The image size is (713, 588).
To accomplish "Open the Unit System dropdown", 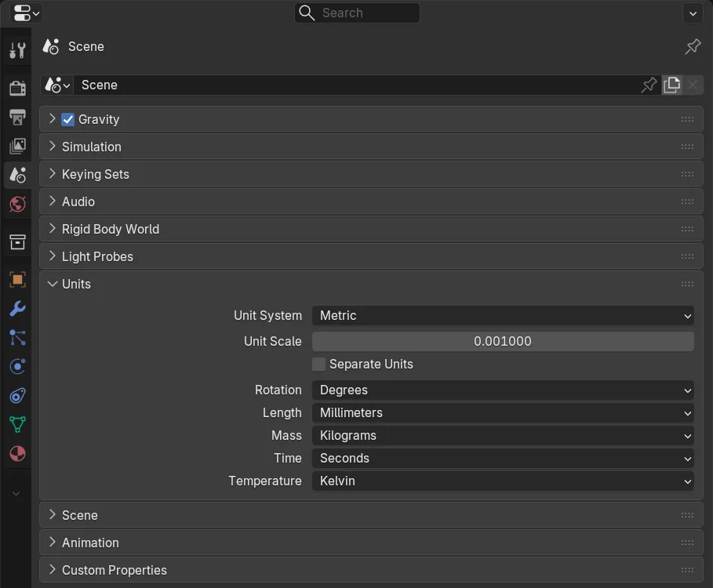I will pyautogui.click(x=503, y=315).
